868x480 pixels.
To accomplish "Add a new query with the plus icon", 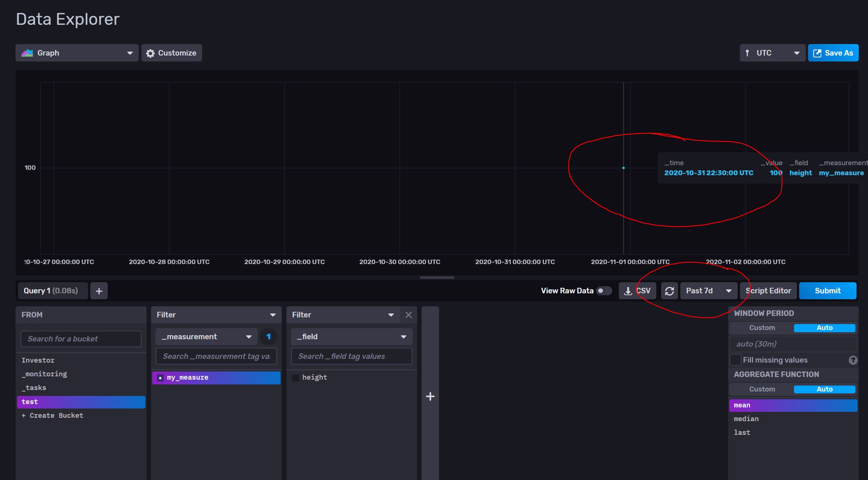I will (x=99, y=291).
